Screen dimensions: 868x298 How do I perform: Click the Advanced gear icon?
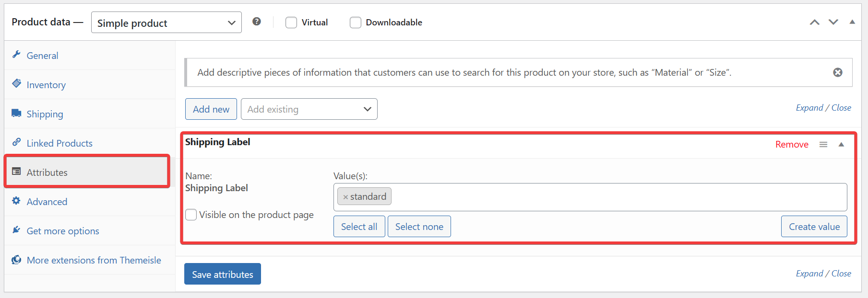pyautogui.click(x=17, y=201)
